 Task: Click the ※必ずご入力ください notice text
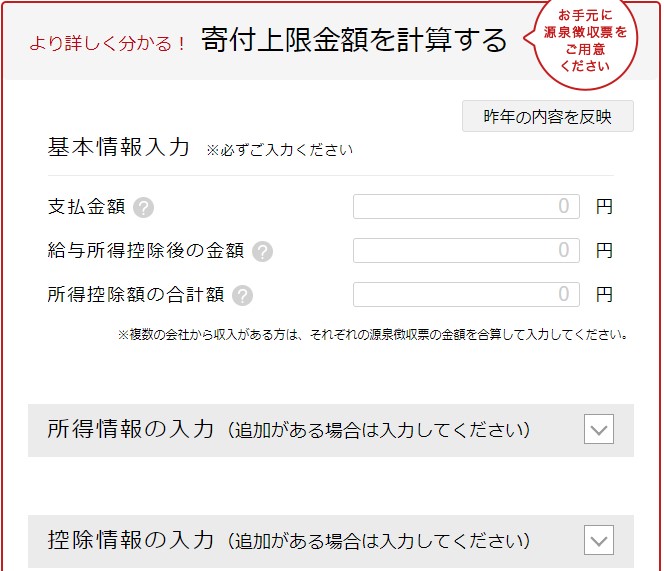click(x=279, y=151)
